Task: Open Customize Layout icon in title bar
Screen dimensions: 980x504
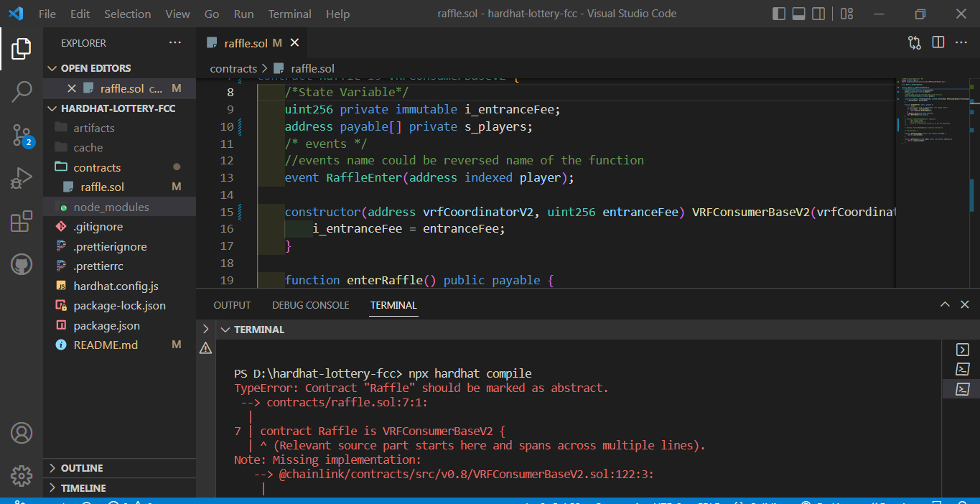Action: coord(846,14)
